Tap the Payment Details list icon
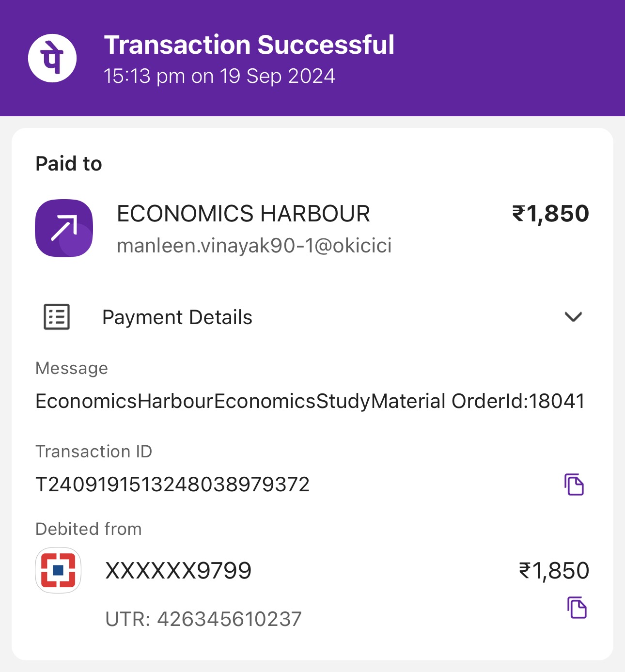The height and width of the screenshot is (672, 625). click(57, 317)
